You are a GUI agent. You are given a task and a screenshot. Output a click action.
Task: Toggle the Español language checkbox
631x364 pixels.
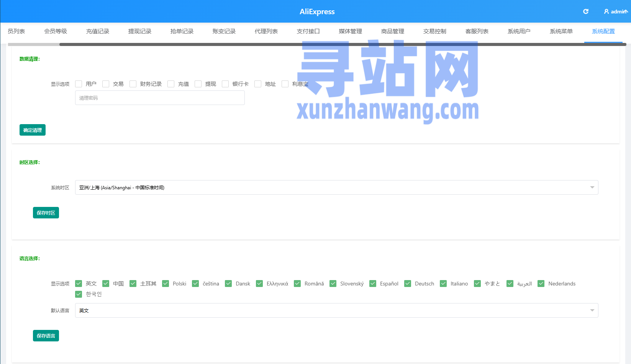[x=373, y=284]
